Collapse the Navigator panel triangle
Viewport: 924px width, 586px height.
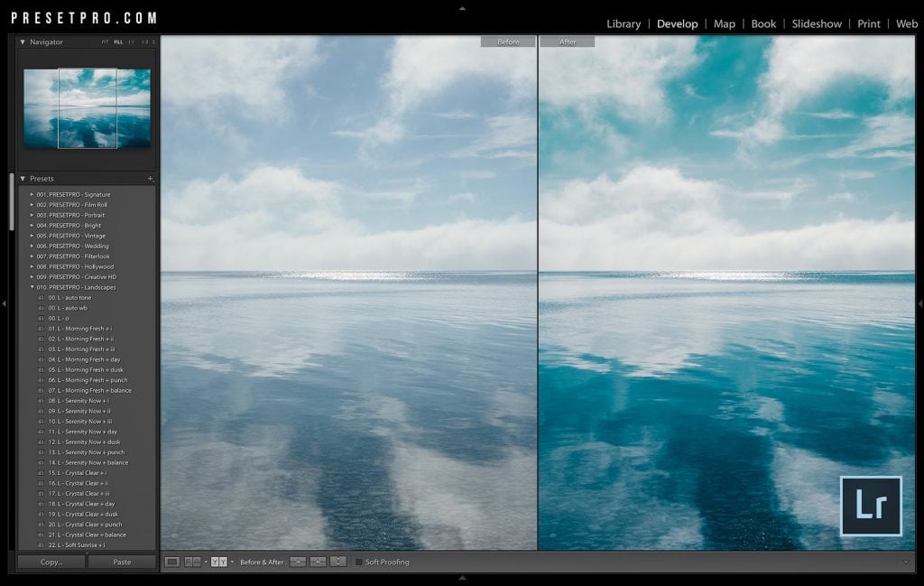23,42
